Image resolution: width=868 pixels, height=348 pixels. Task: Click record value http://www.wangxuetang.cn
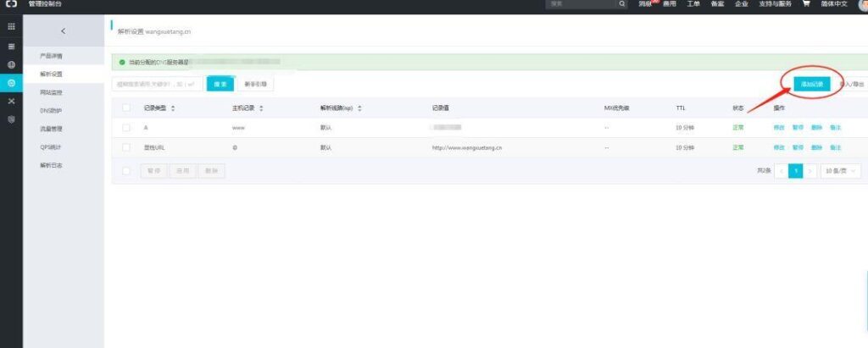467,147
